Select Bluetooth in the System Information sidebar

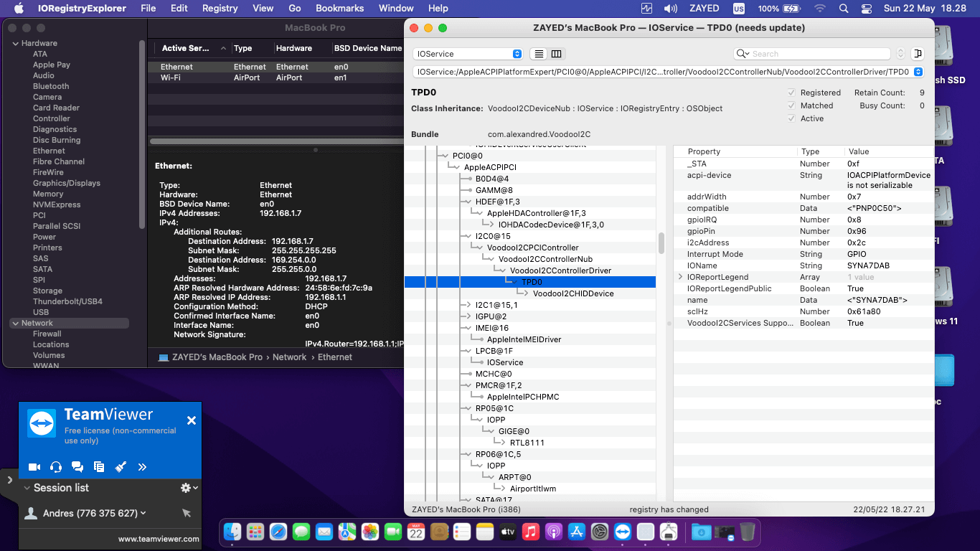(51, 86)
